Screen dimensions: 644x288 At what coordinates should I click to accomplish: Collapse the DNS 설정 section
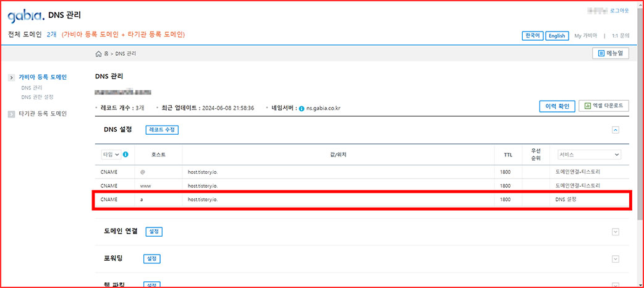[615, 130]
